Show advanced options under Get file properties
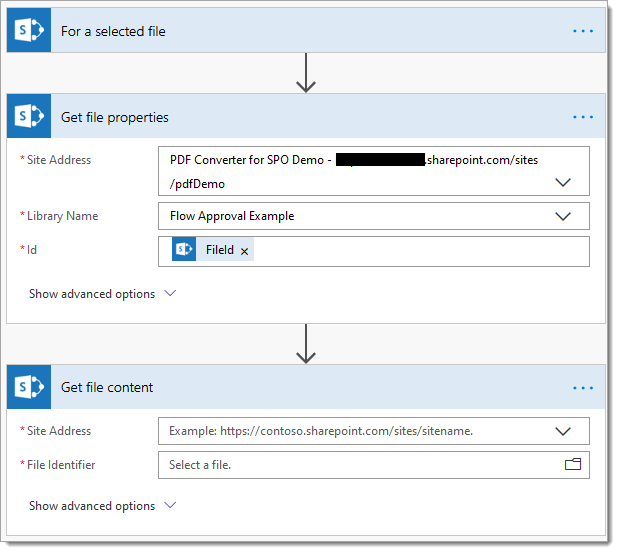The height and width of the screenshot is (552, 618). (102, 294)
